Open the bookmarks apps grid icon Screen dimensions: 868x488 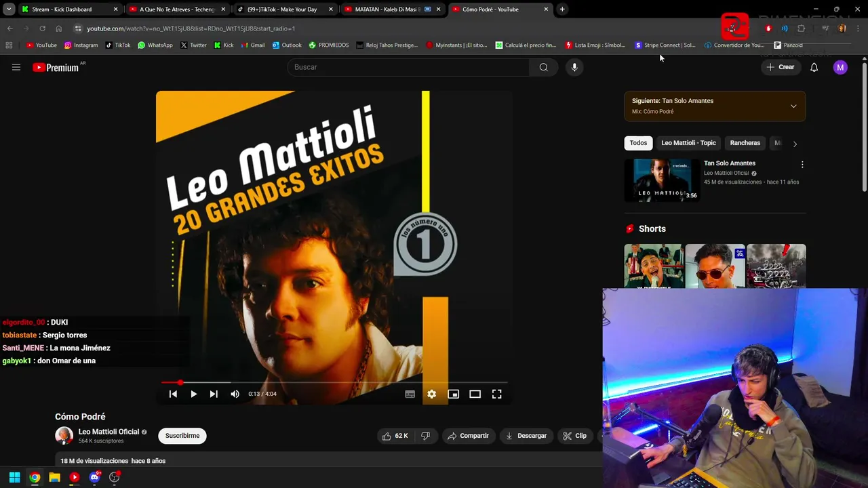coord(9,45)
